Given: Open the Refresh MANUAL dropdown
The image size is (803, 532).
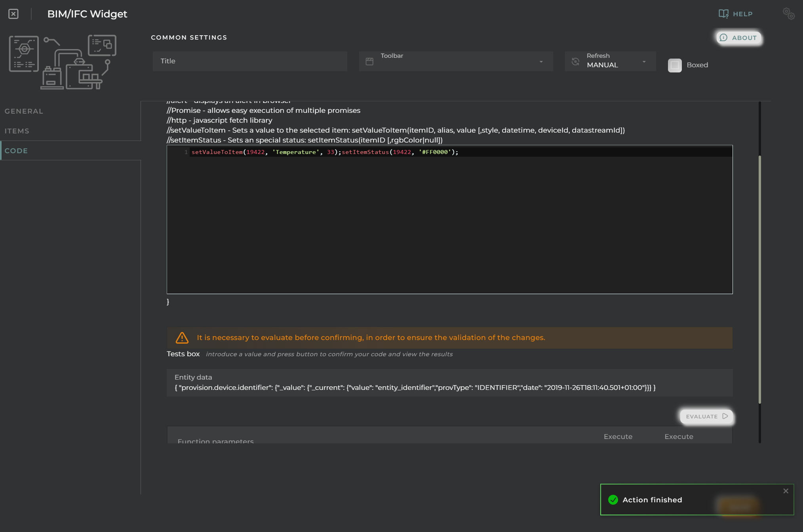Looking at the screenshot, I should tap(610, 61).
